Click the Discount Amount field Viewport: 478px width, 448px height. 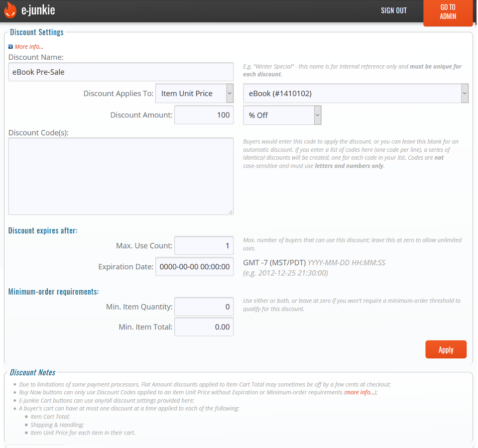coord(204,115)
